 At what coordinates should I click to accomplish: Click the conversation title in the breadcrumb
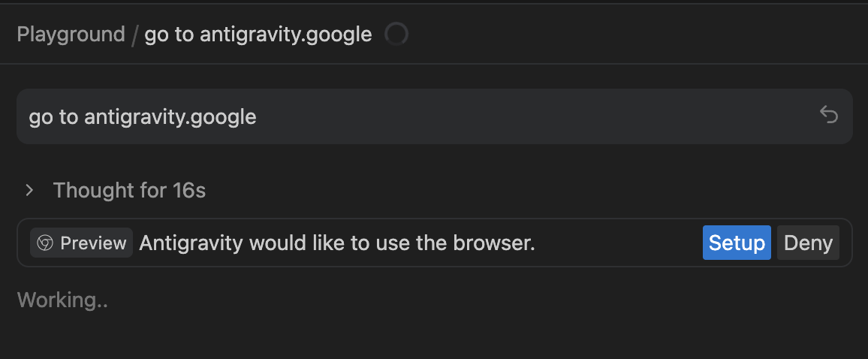258,35
